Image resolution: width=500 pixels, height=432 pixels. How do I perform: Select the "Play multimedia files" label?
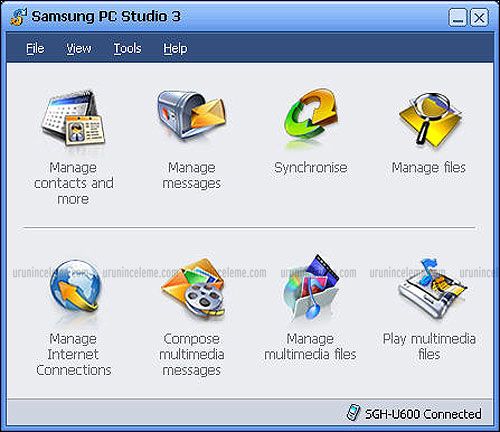(429, 346)
